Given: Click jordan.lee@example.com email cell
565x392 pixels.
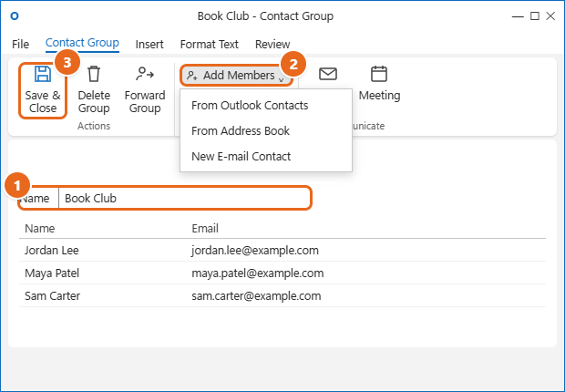Looking at the screenshot, I should click(255, 251).
